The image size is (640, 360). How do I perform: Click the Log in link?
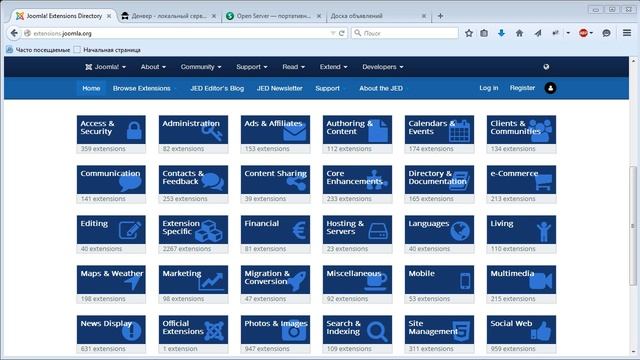489,88
